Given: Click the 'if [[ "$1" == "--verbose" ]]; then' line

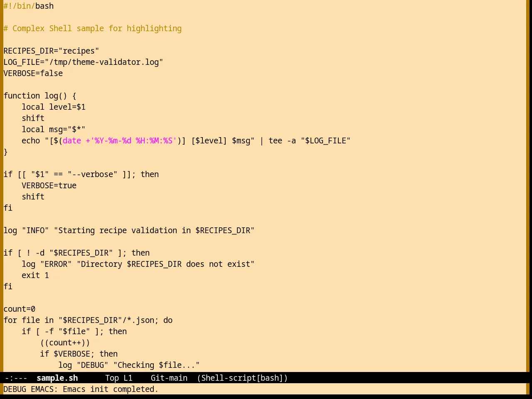Looking at the screenshot, I should tap(81, 174).
